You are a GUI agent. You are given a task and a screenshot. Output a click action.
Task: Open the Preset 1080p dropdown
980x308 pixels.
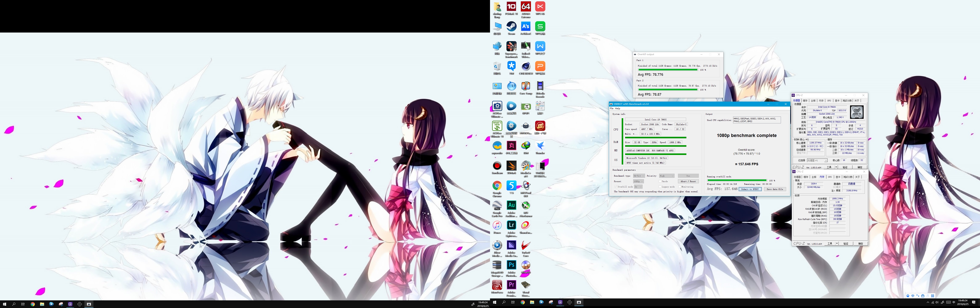click(638, 181)
